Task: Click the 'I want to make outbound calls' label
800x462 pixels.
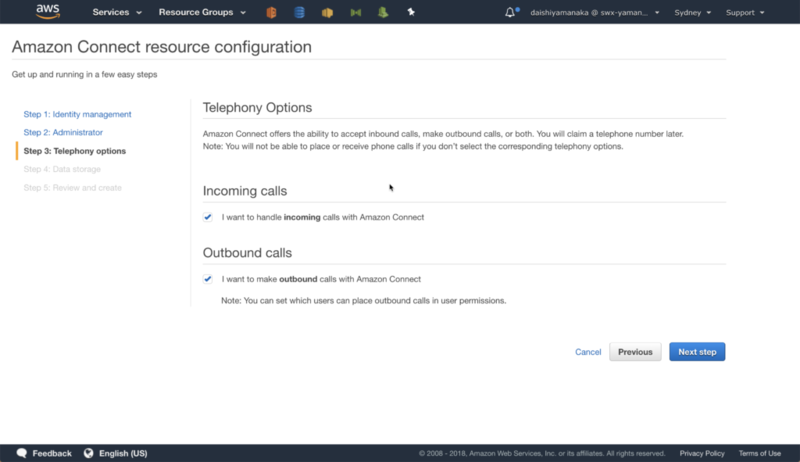Action: click(321, 279)
